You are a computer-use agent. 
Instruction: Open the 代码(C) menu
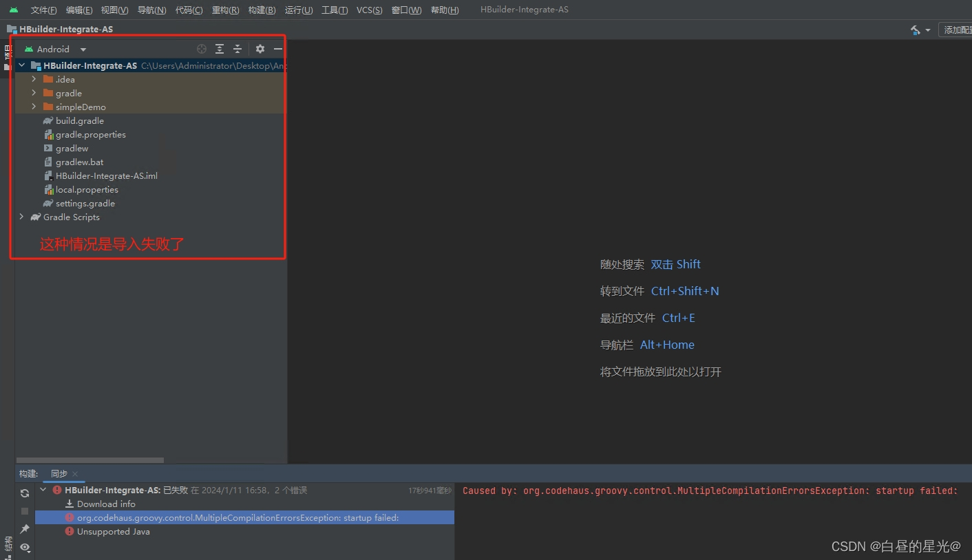click(x=189, y=10)
